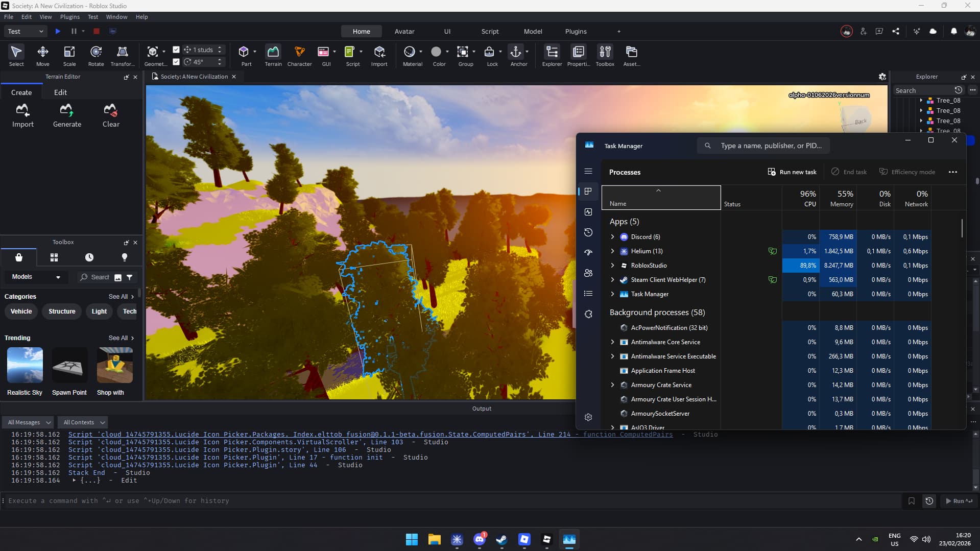Select the Structure category chip
The image size is (980, 551).
point(62,312)
